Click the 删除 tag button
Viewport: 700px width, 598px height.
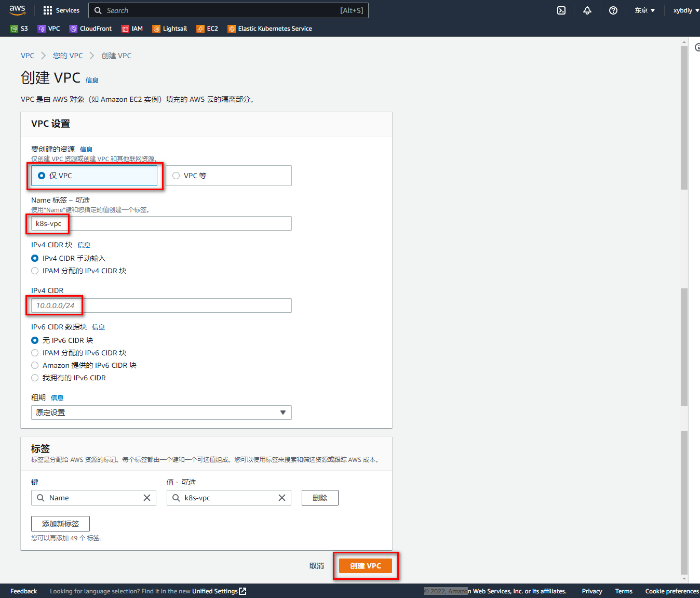(320, 498)
